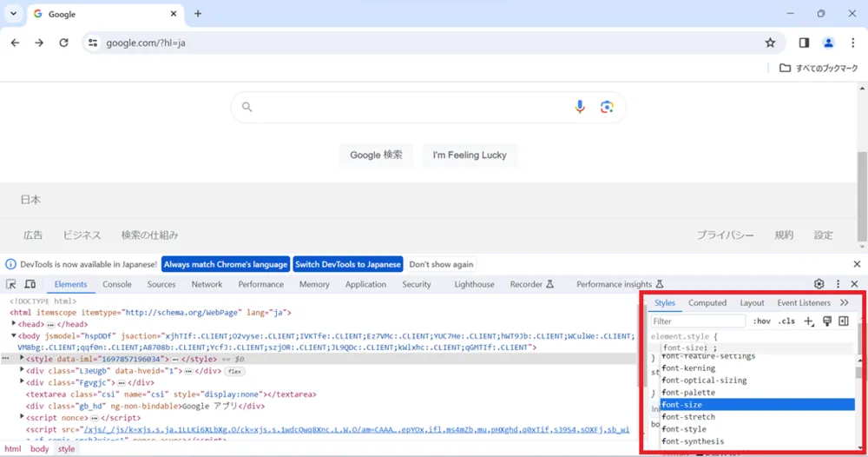Open the Event Listeners pane tab

[803, 303]
